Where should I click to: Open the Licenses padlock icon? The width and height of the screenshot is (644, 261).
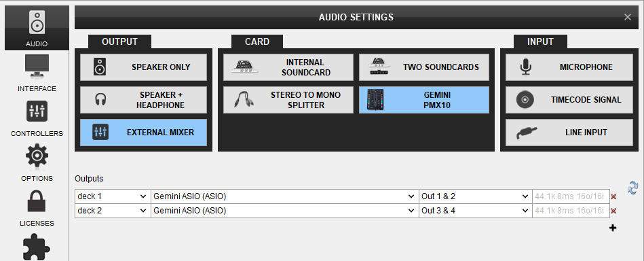[37, 201]
